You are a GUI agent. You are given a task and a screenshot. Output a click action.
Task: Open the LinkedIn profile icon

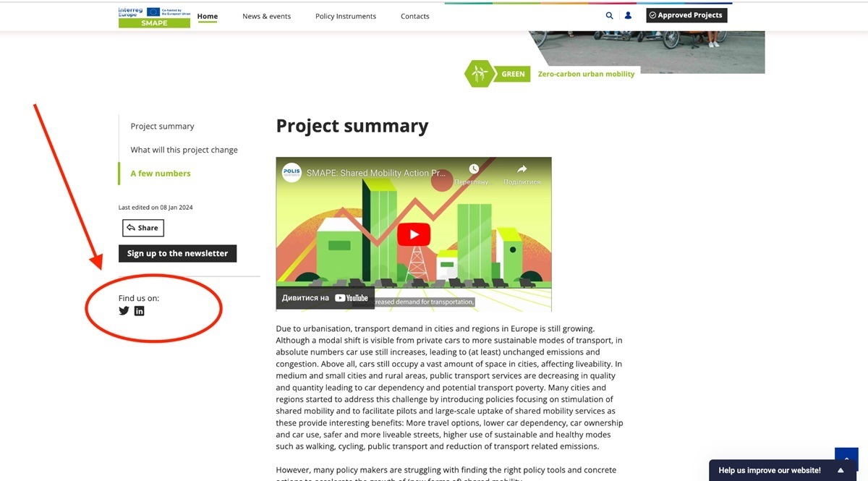tap(140, 311)
